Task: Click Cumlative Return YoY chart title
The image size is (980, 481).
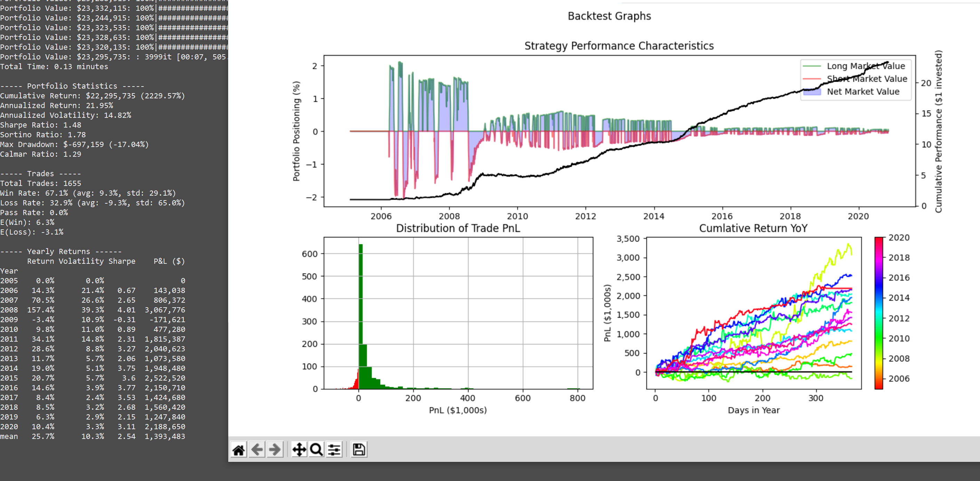Action: click(753, 228)
